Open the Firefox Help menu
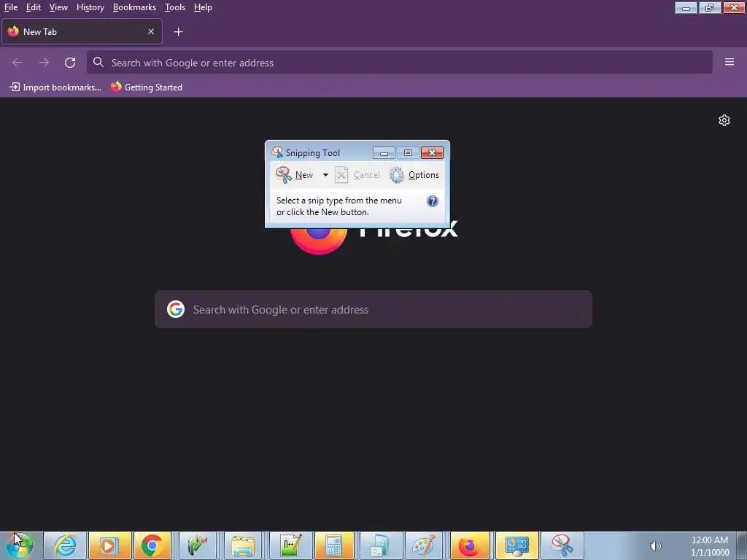This screenshot has width=747, height=560. pos(203,7)
